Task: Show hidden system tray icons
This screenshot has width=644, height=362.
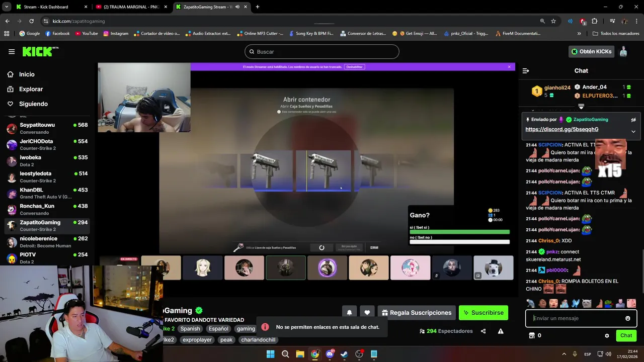Action: tap(564, 354)
